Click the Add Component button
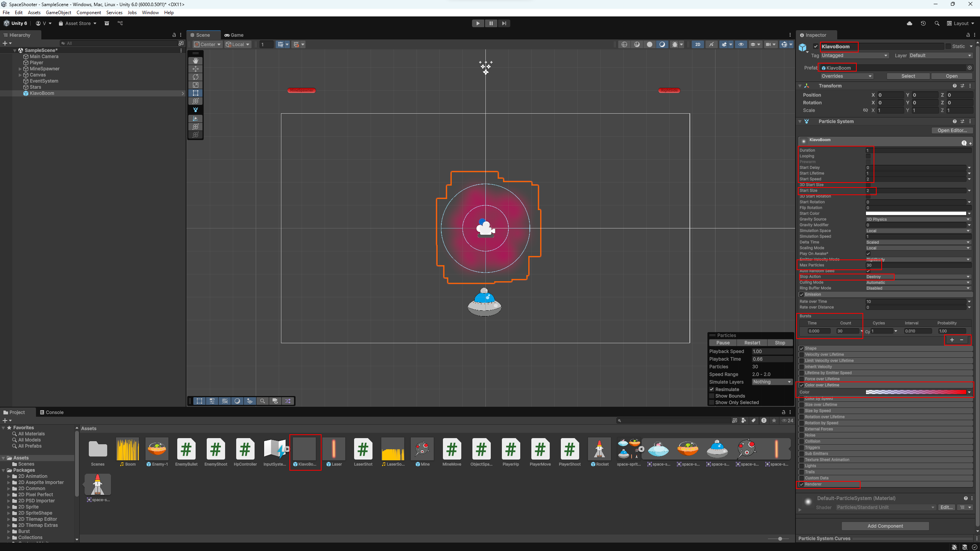This screenshot has width=980, height=551. [x=885, y=526]
